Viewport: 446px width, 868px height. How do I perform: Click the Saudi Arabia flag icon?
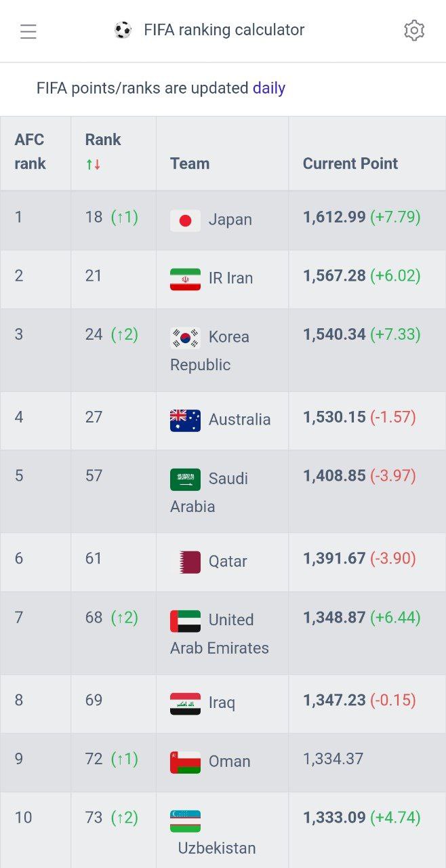point(185,479)
